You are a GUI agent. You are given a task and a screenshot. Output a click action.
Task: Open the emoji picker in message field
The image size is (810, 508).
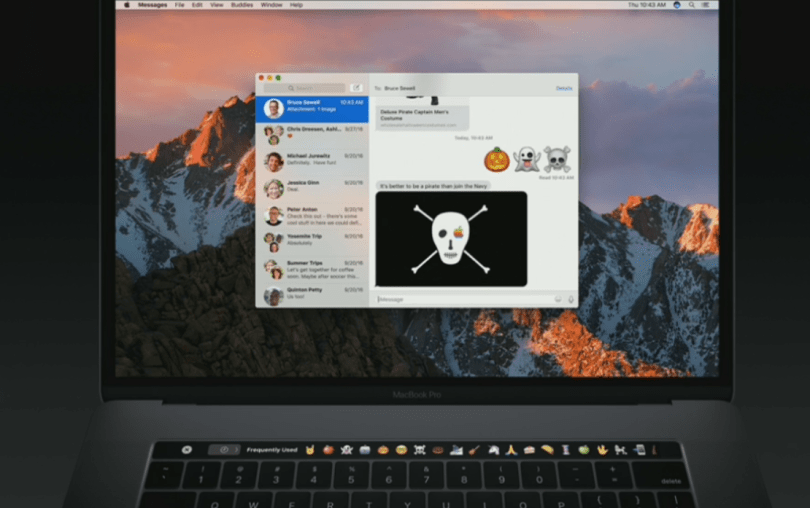(558, 299)
